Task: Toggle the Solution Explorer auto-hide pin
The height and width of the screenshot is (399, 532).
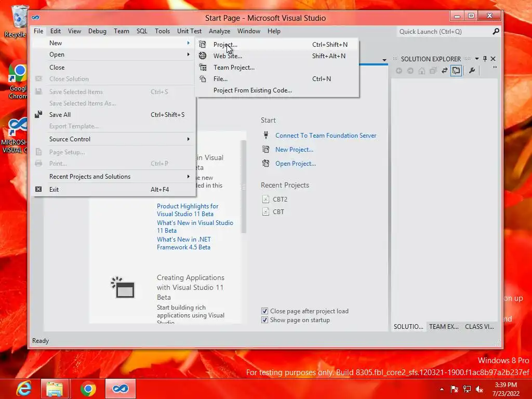Action: pos(485,59)
